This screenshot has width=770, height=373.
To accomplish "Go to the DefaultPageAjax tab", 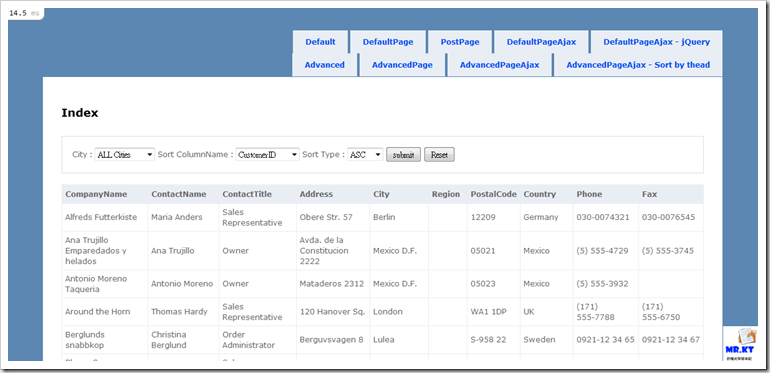I will [541, 42].
